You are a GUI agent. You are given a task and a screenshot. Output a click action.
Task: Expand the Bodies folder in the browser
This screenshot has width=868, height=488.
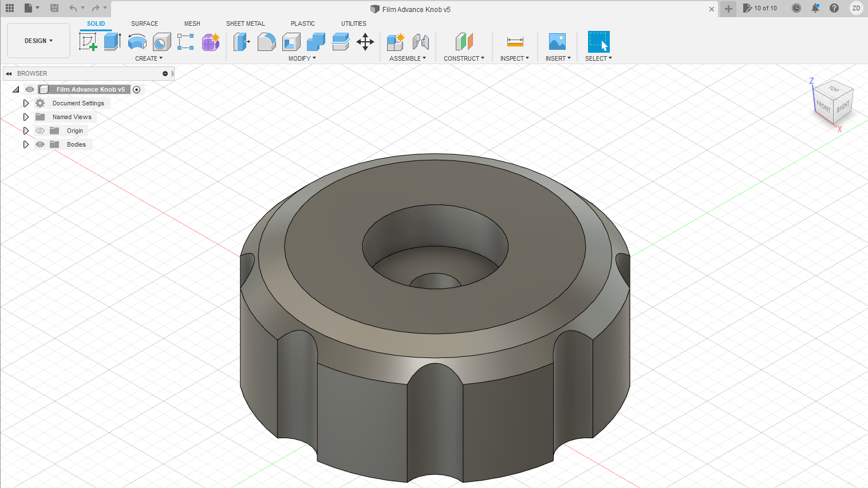26,144
